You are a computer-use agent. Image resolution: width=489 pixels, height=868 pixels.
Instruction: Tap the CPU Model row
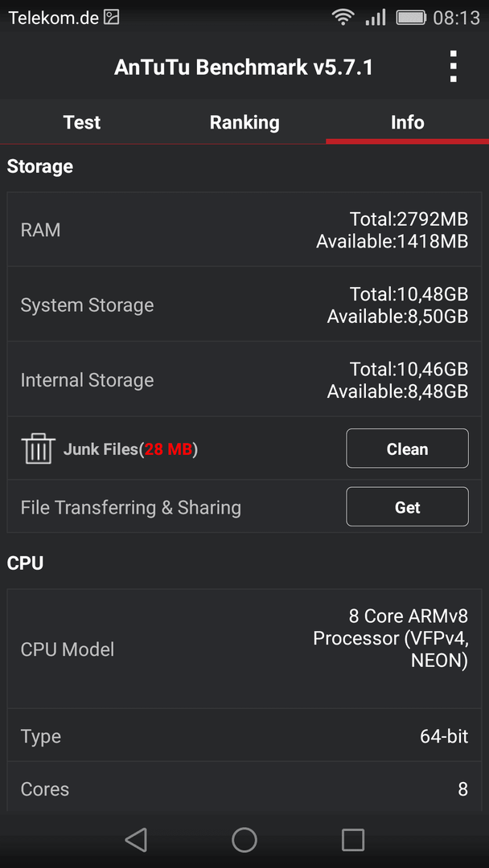click(244, 649)
